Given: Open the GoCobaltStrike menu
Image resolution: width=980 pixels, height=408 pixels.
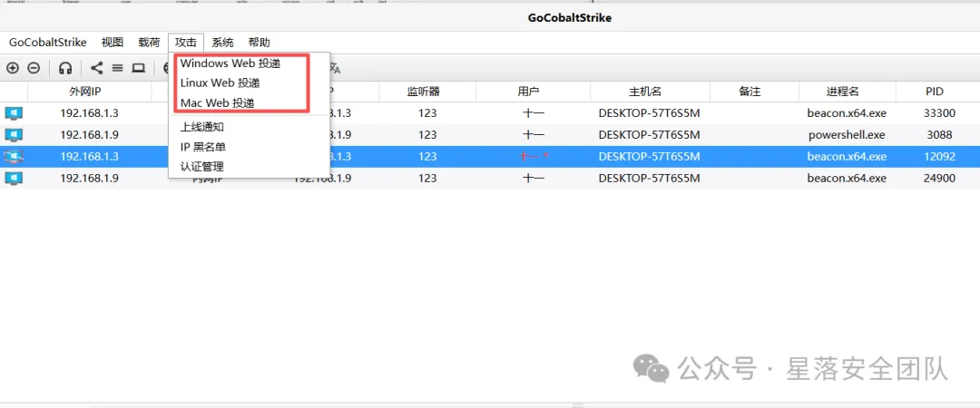Looking at the screenshot, I should click(x=47, y=43).
